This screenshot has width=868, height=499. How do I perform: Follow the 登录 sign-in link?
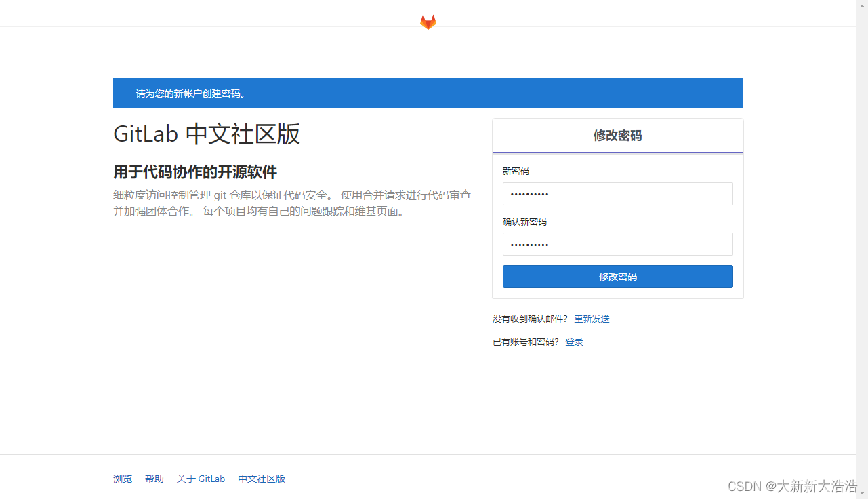[574, 342]
